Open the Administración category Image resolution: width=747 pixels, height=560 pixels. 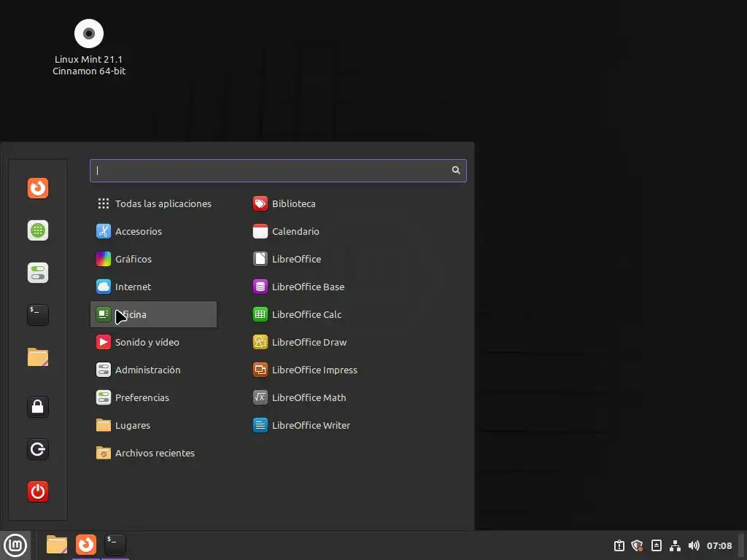pyautogui.click(x=153, y=370)
